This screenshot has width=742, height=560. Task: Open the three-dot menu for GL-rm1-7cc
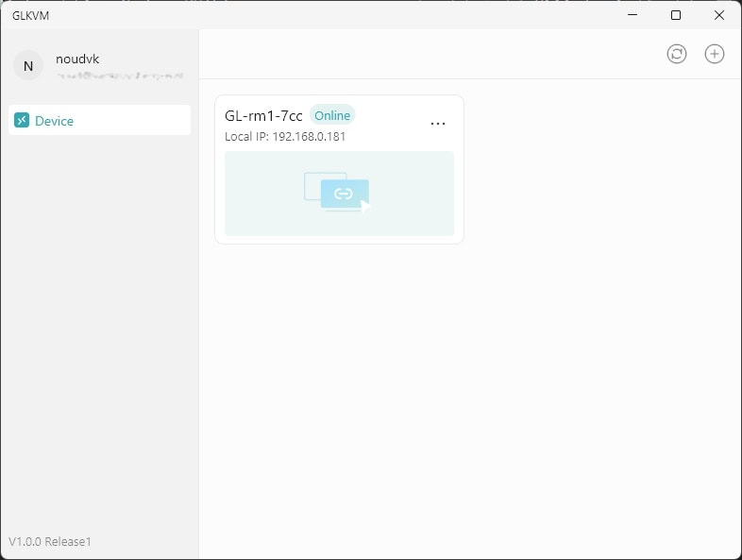pos(438,124)
